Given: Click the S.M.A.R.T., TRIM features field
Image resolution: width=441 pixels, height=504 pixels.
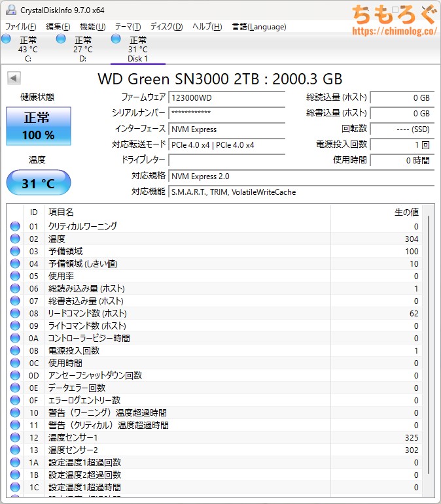Looking at the screenshot, I should [x=301, y=192].
